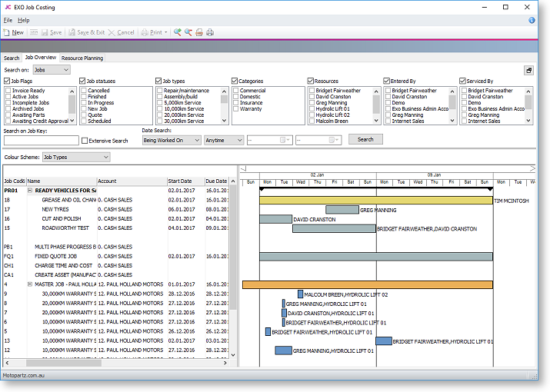Viewport: 550px width, 392px height.
Task: Click the collapse filter panel icon
Action: coord(529,70)
